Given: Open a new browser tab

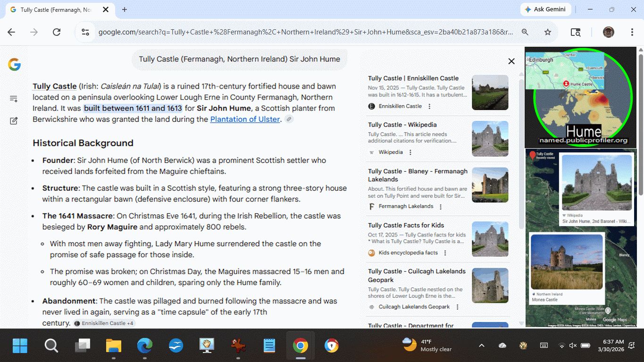Looking at the screenshot, I should [125, 9].
